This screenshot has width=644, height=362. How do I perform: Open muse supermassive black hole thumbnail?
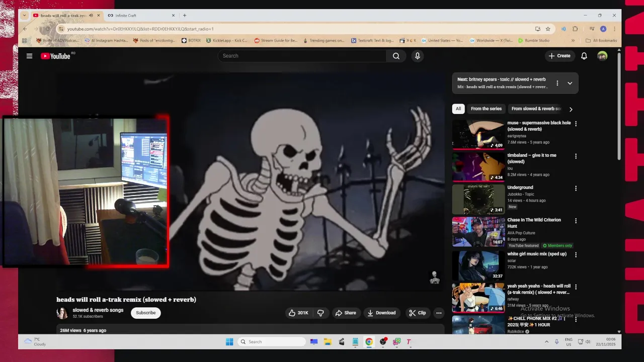pyautogui.click(x=478, y=134)
